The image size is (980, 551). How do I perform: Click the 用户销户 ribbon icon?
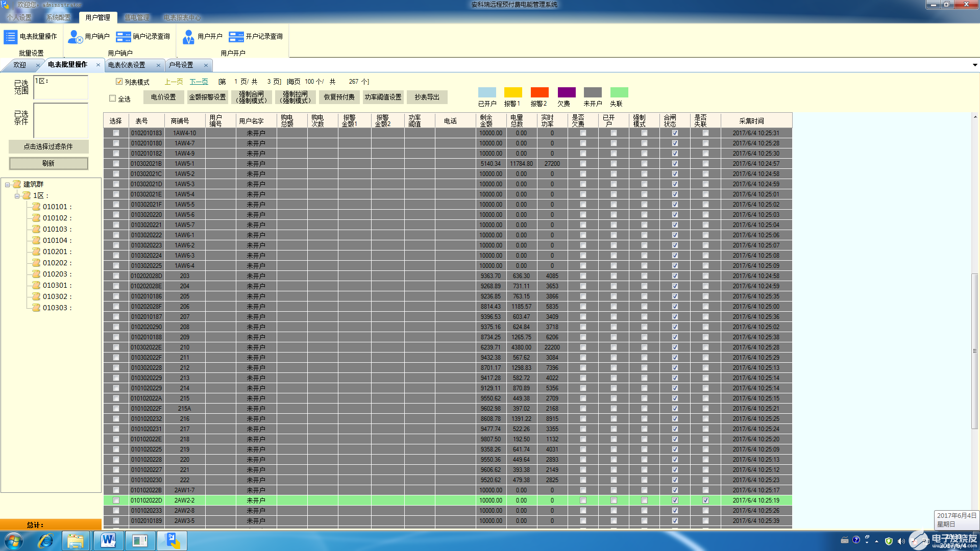[x=75, y=37]
